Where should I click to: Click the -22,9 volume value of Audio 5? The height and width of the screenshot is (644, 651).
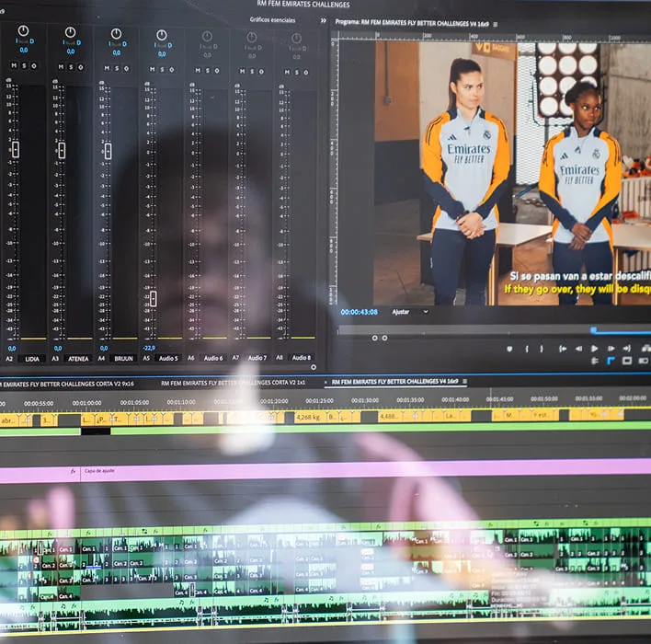click(x=149, y=348)
